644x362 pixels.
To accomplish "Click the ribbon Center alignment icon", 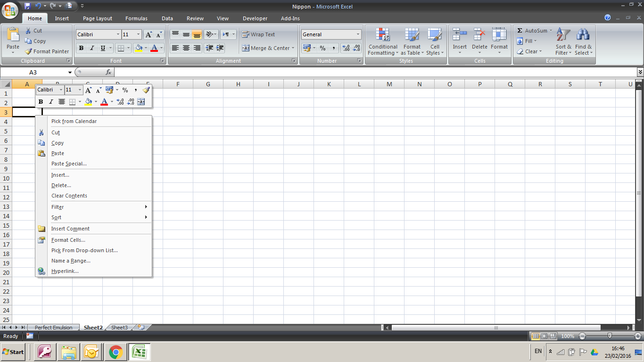I will 186,48.
